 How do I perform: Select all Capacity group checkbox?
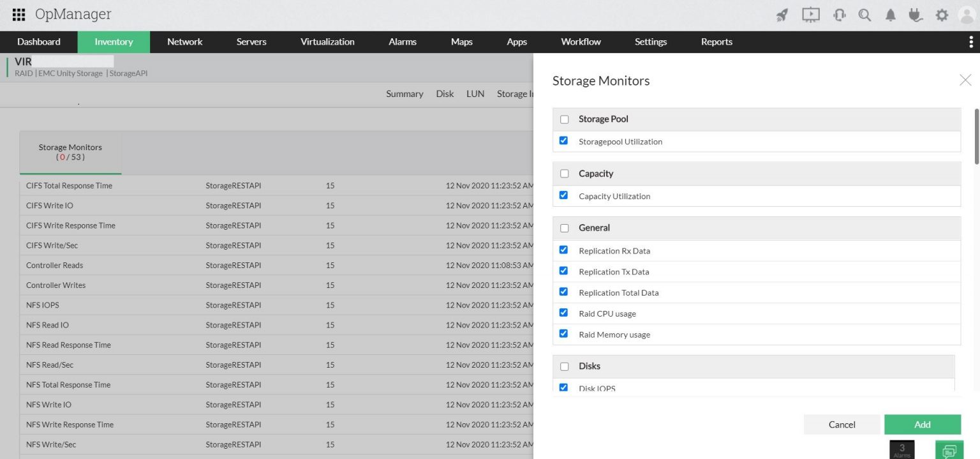click(564, 174)
